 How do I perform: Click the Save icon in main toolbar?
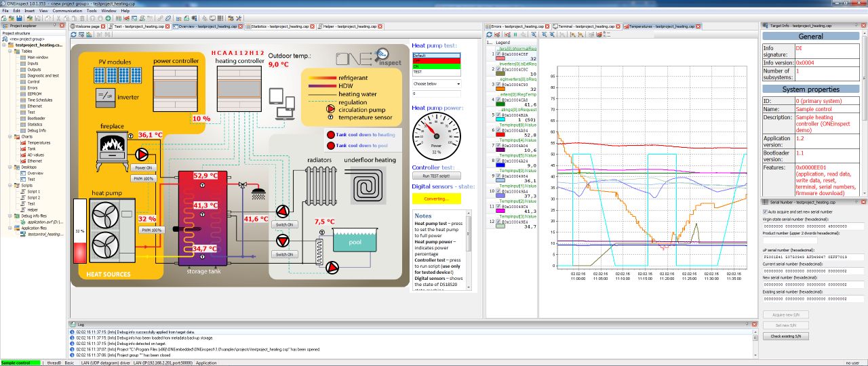[20, 18]
